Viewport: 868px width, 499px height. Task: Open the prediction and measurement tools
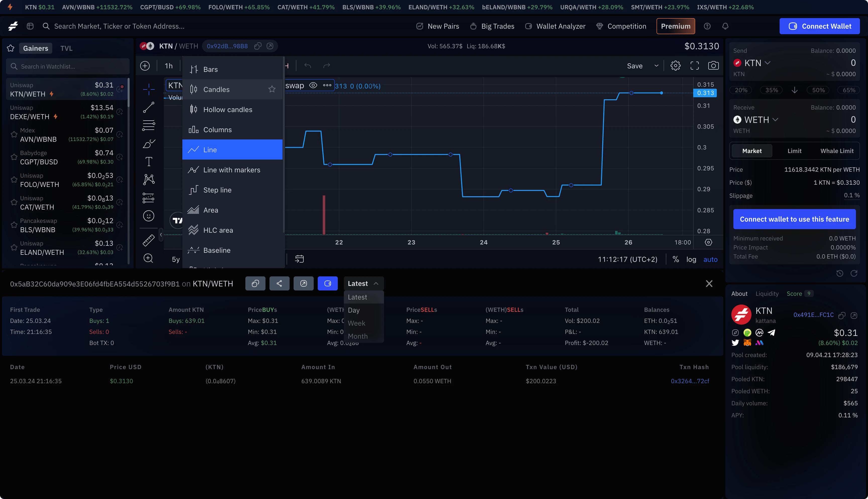click(x=149, y=198)
